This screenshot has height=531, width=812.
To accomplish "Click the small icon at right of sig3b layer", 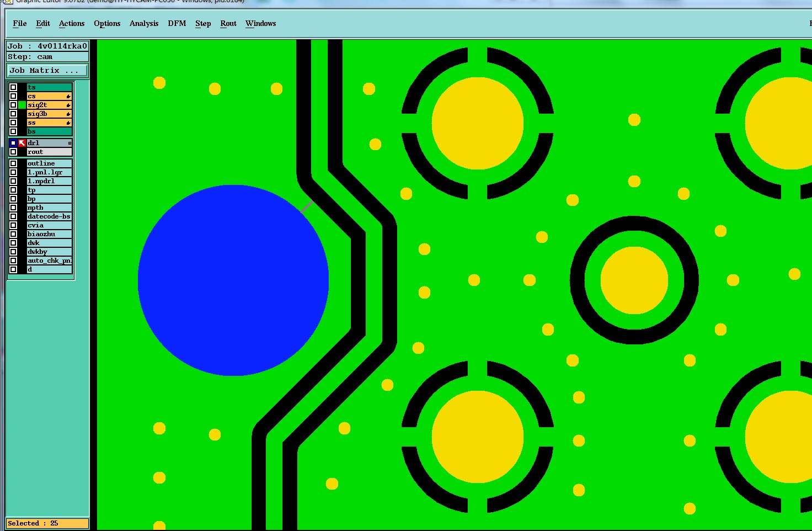I will tap(68, 114).
